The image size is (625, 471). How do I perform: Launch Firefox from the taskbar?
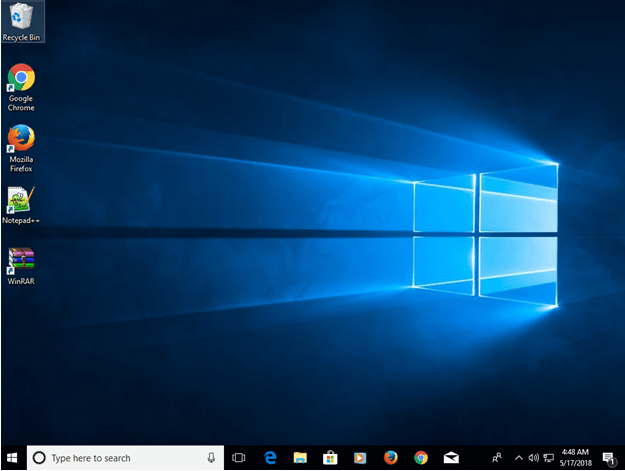[390, 458]
